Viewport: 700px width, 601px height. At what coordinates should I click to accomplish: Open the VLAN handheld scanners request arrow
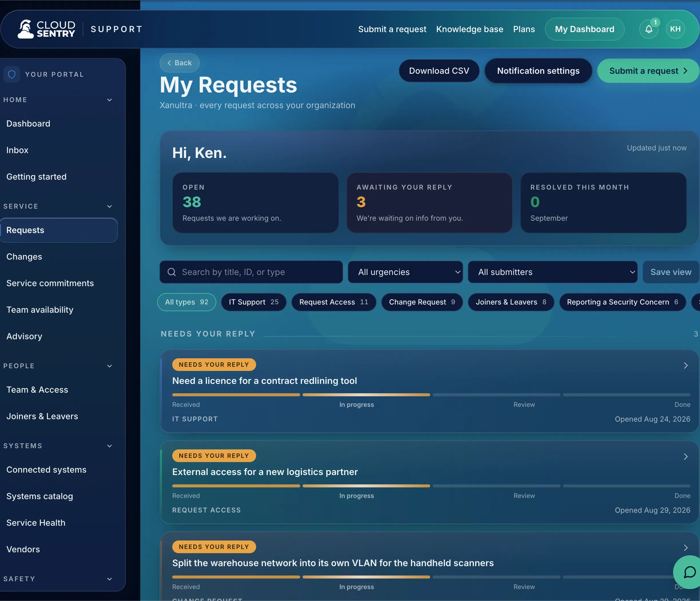[x=685, y=547]
